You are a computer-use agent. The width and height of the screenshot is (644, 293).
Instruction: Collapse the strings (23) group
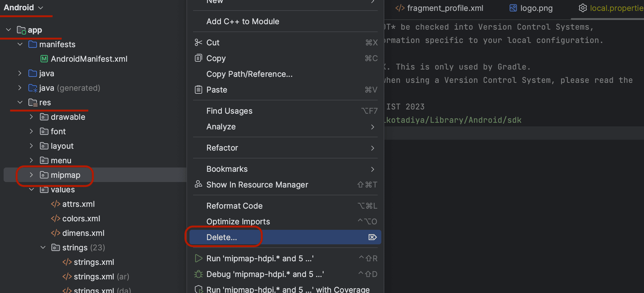[43, 247]
